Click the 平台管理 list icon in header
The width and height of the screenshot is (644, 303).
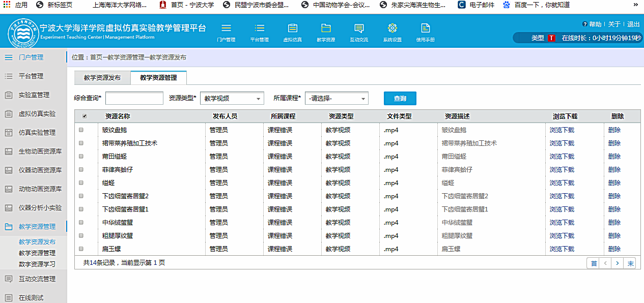pos(259,28)
